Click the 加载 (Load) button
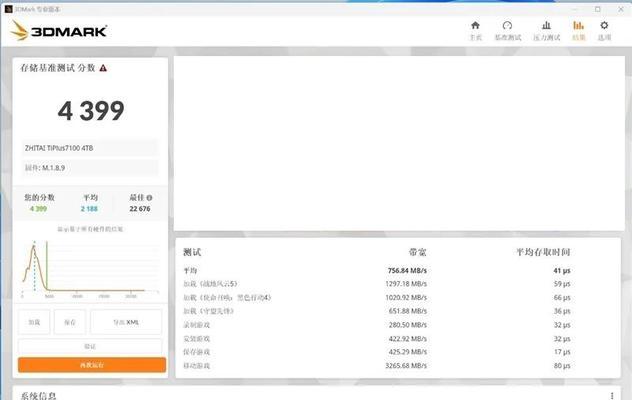Viewport: 632px width, 400px height. [x=34, y=322]
